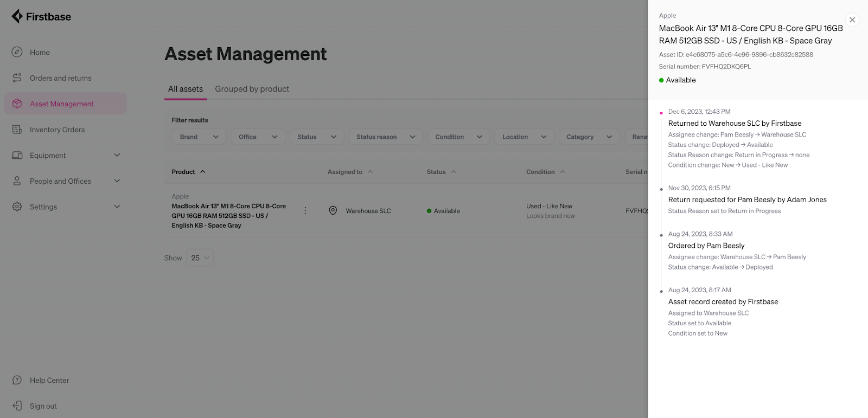This screenshot has width=868, height=418.
Task: Click the Condition column header
Action: point(540,172)
